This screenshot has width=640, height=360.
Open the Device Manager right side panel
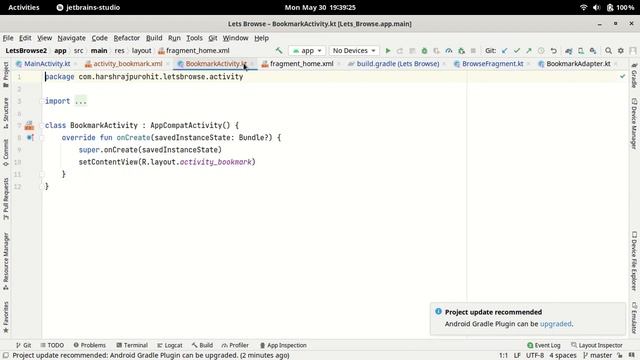point(634,124)
